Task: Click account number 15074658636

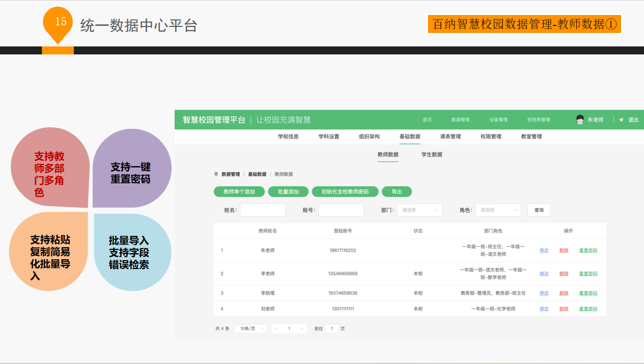Action: pos(343,293)
